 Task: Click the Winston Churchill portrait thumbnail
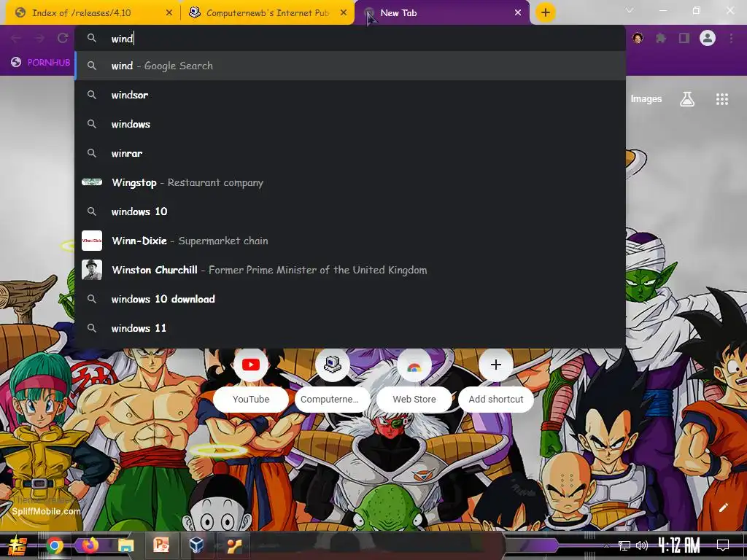(x=92, y=270)
